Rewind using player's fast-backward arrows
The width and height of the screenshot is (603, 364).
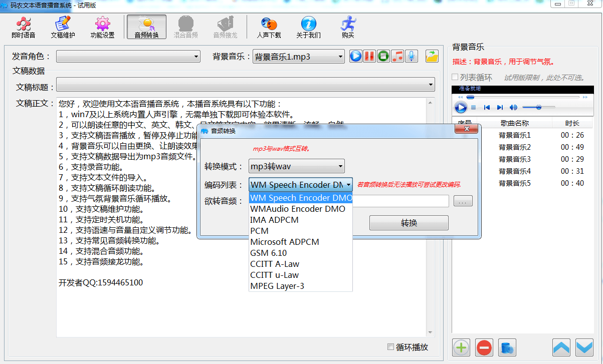(x=460, y=97)
